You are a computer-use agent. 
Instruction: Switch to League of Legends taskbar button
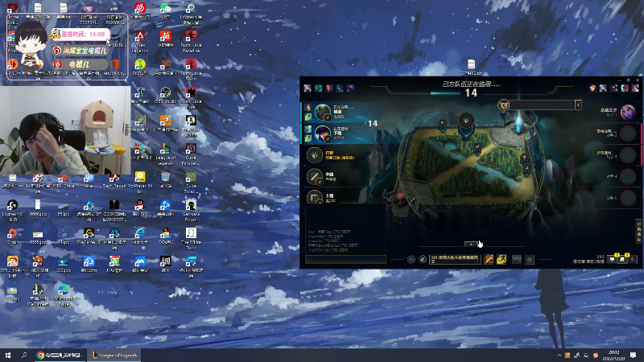coord(114,355)
